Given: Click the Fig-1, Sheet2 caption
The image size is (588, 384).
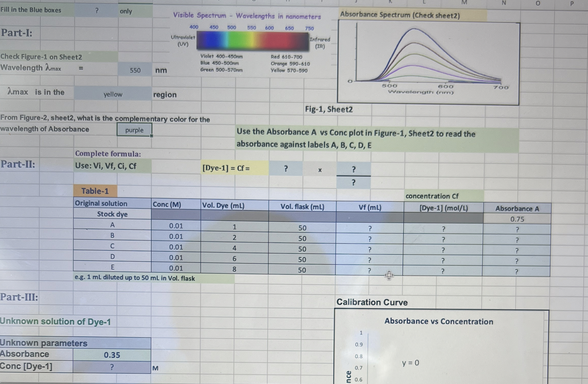Looking at the screenshot, I should coord(328,110).
